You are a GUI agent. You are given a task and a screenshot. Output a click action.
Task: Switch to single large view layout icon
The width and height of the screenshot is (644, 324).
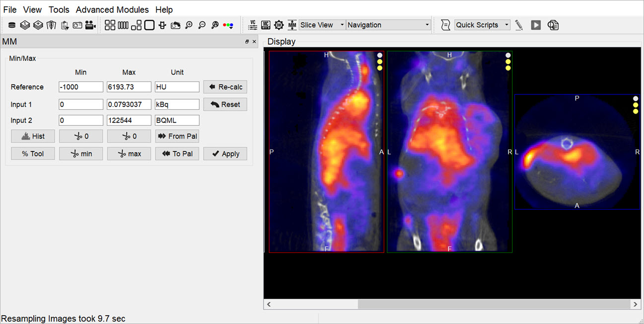[x=149, y=25]
